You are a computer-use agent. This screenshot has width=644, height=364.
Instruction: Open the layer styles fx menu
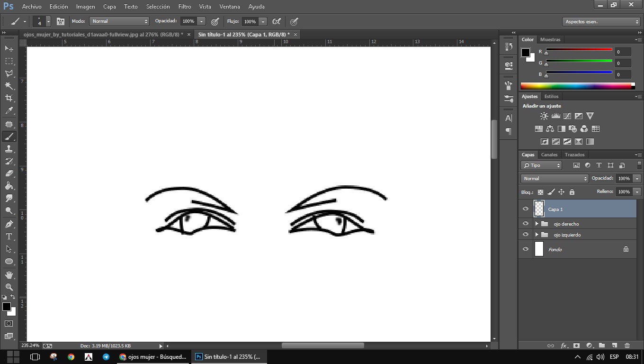[x=563, y=346]
